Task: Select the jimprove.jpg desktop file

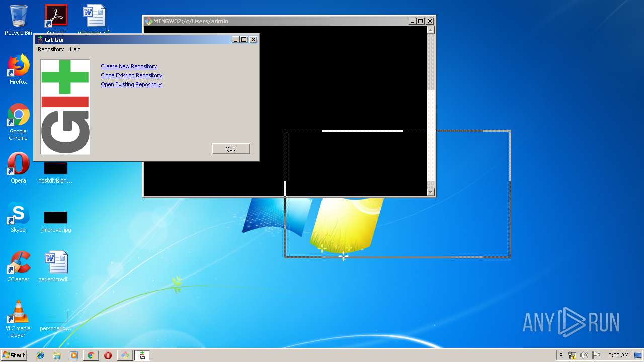Action: pyautogui.click(x=55, y=221)
